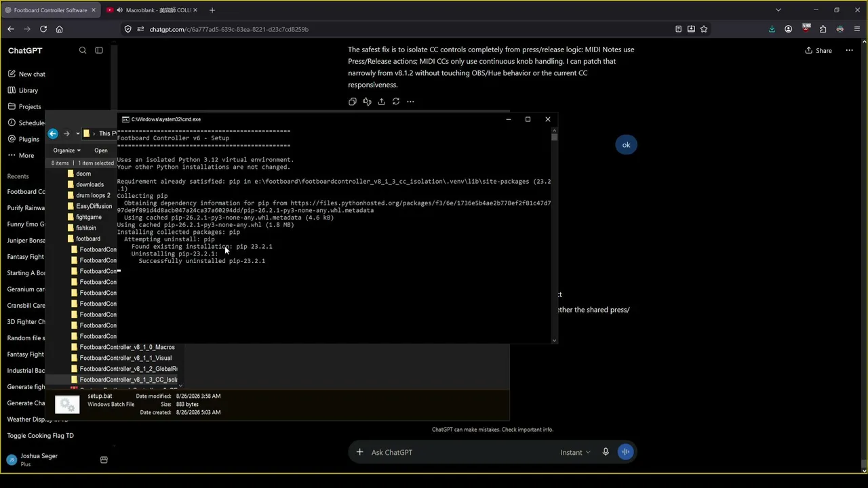The width and height of the screenshot is (868, 488).
Task: Open Firefox account icon in toolbar
Action: (x=788, y=29)
